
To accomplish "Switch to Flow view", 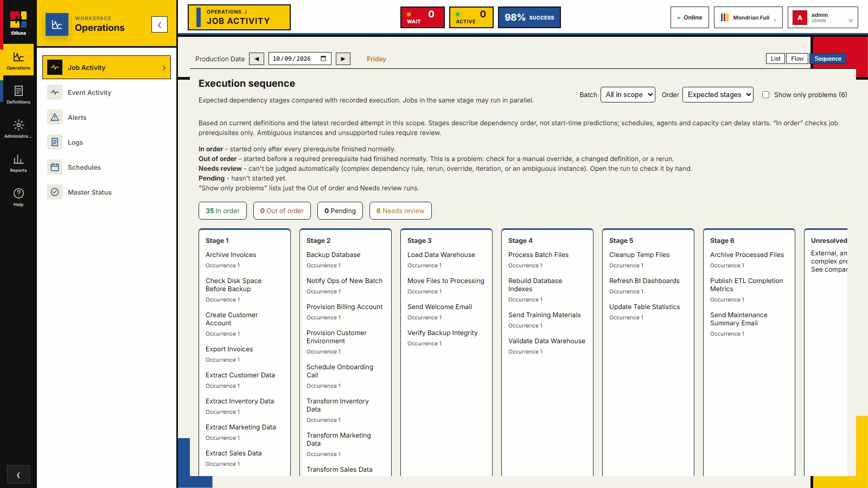I will click(x=797, y=59).
